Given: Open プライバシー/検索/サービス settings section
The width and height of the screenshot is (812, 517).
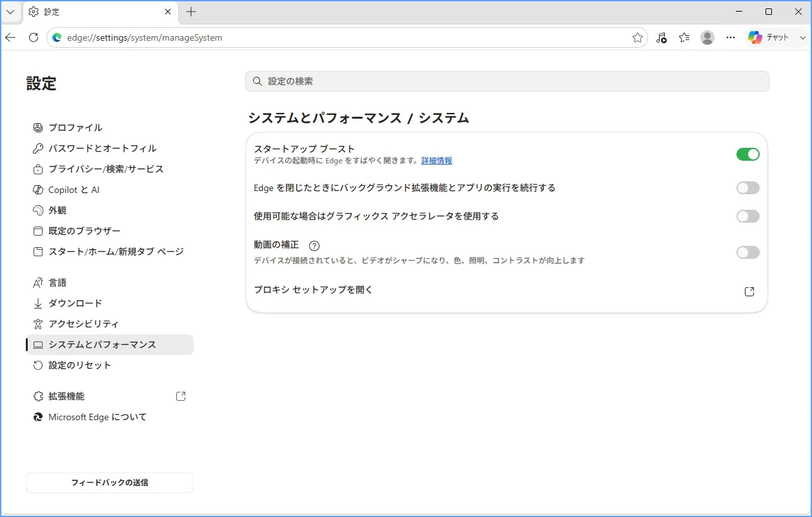Looking at the screenshot, I should pos(110,169).
